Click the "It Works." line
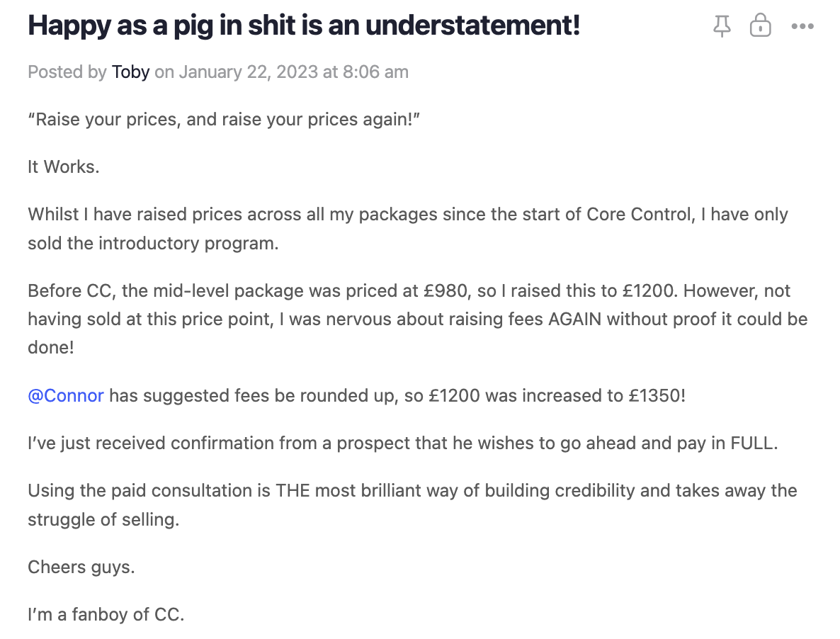Image resolution: width=840 pixels, height=639 pixels. 63,166
